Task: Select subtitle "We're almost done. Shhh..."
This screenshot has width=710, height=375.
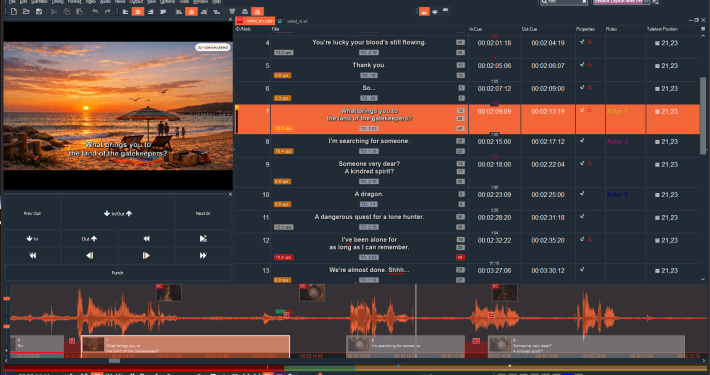Action: (369, 270)
